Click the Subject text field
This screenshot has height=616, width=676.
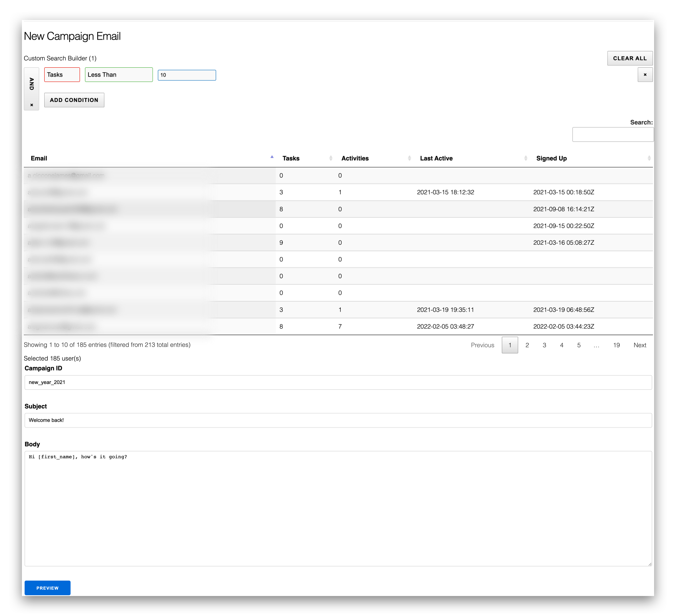click(x=338, y=420)
